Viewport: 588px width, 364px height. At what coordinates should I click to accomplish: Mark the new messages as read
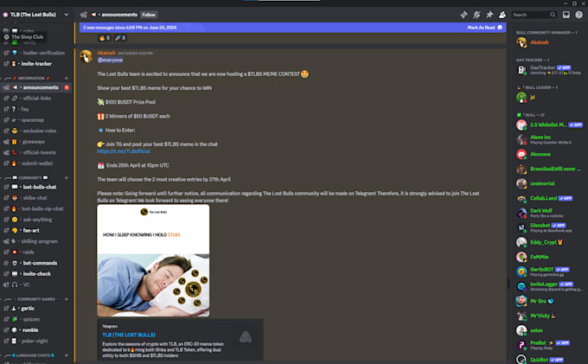pos(484,28)
